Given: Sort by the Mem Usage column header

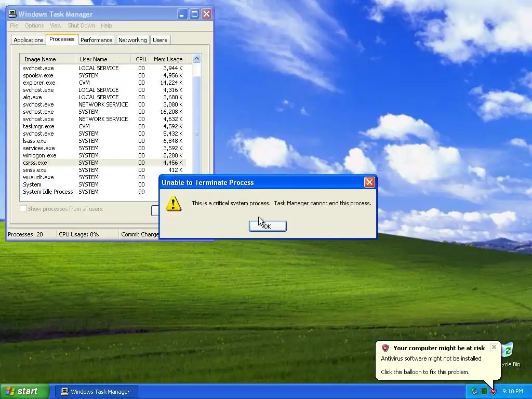Looking at the screenshot, I should click(x=168, y=59).
